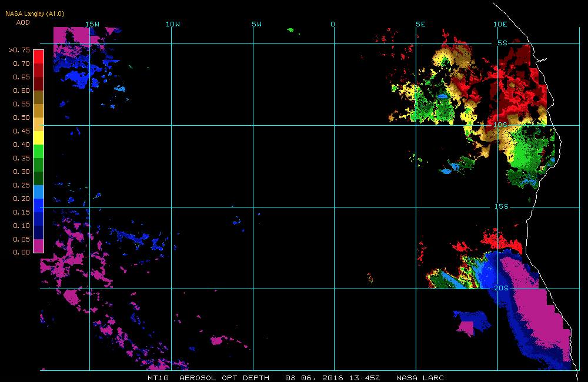Click the 0.00 legend value label

pos(21,252)
